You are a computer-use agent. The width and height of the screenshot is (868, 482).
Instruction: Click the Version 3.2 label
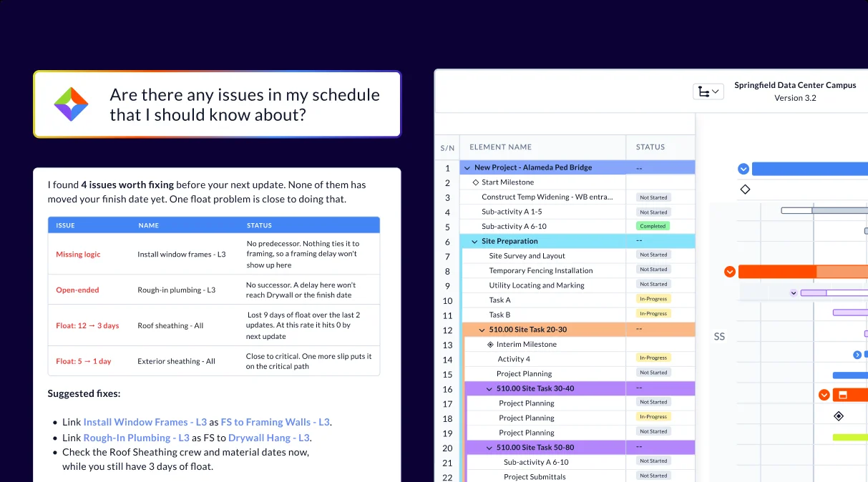(x=795, y=98)
